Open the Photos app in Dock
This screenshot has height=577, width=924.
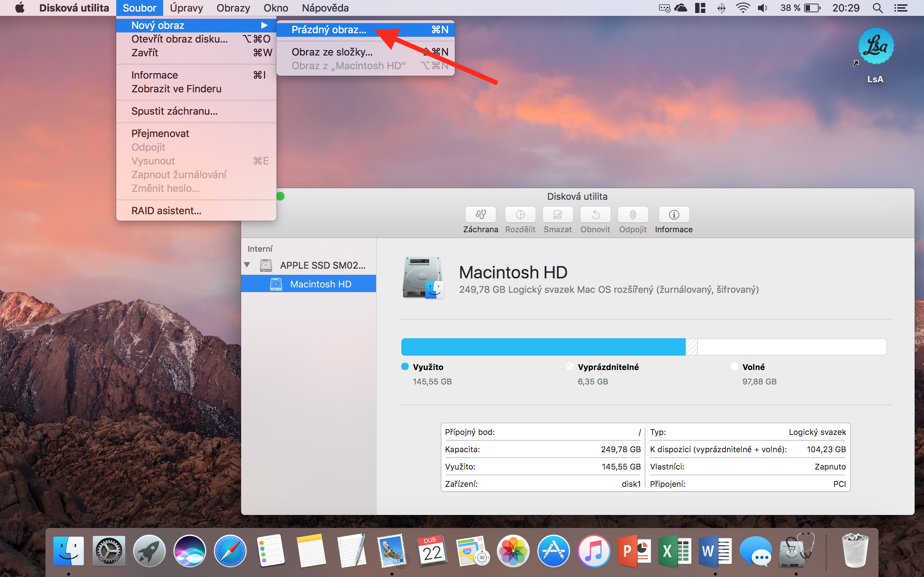[513, 551]
